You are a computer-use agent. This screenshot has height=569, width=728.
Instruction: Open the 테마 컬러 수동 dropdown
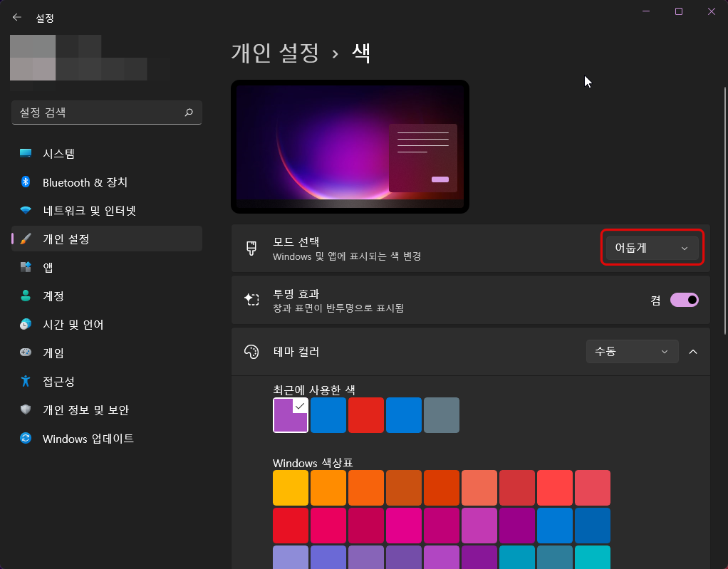point(631,350)
